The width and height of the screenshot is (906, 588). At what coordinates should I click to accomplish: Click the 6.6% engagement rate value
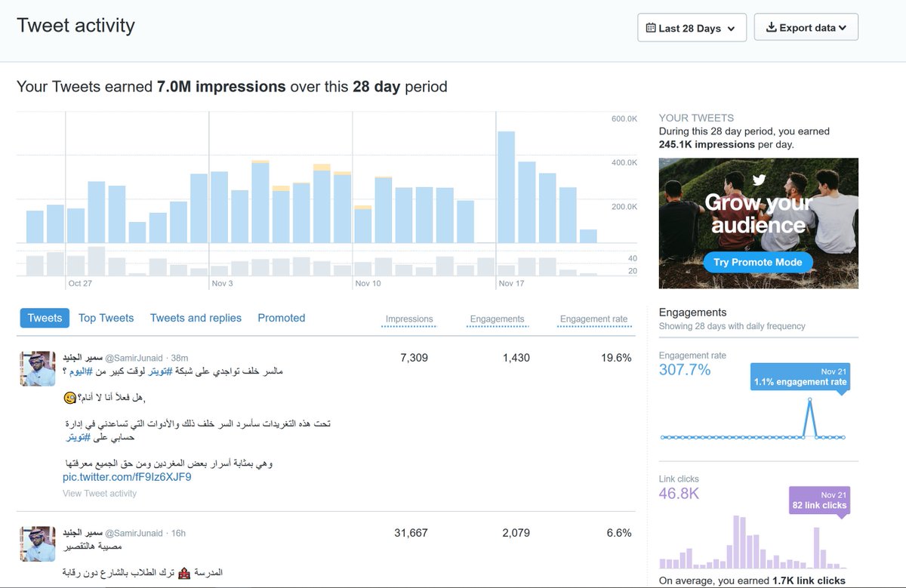tap(619, 533)
